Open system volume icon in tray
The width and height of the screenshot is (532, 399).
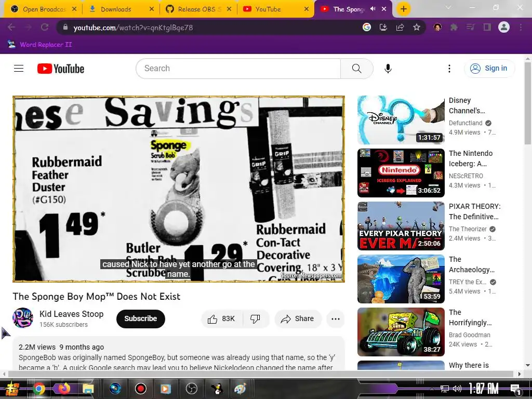(457, 389)
